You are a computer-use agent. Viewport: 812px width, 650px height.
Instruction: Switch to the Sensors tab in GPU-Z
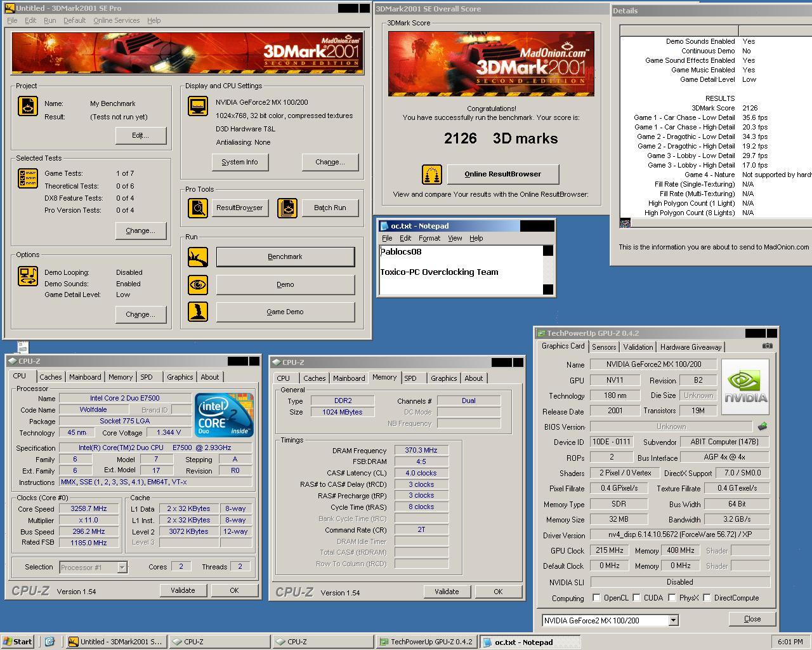coord(604,347)
